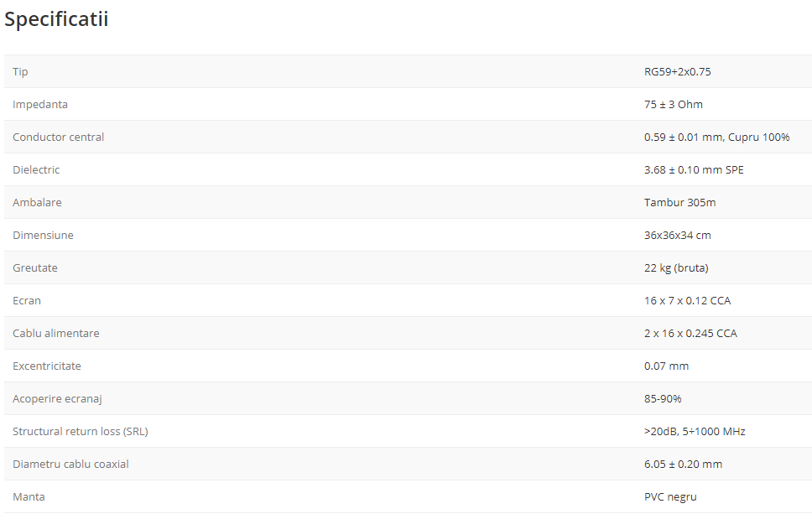
Task: Click the Excentricitate label
Action: click(47, 366)
